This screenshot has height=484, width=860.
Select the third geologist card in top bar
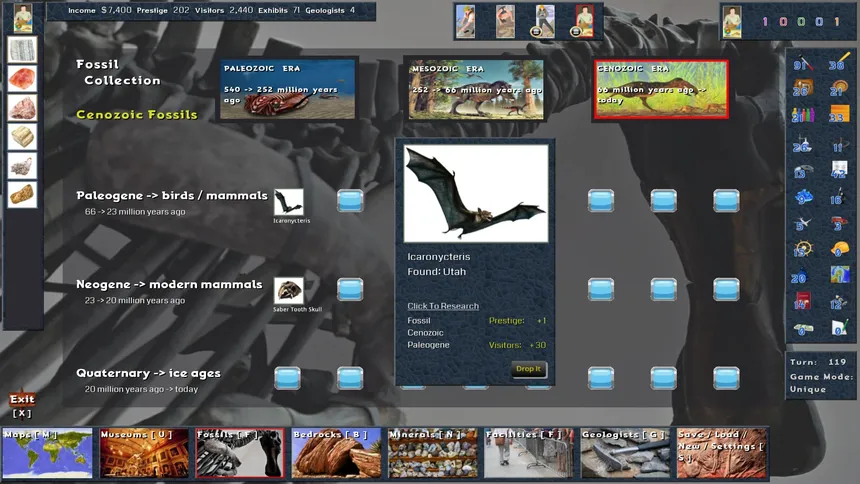point(545,21)
